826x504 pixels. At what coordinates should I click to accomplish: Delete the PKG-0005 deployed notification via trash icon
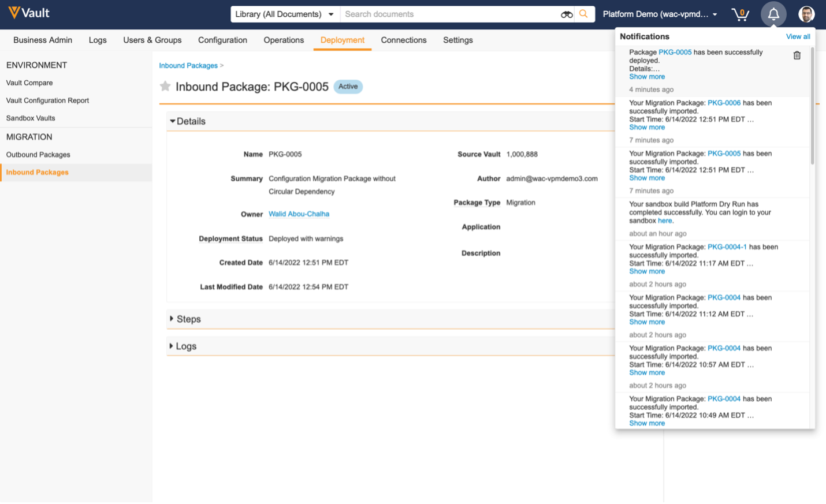click(797, 55)
